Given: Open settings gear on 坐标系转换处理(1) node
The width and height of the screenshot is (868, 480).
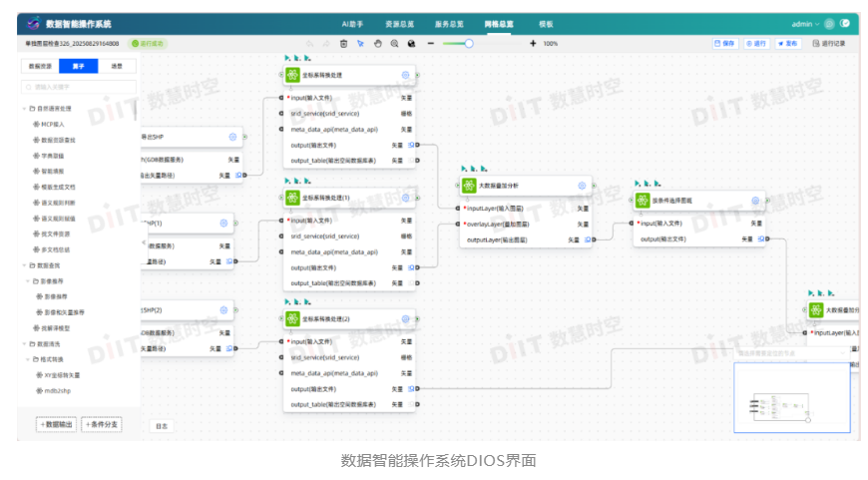Looking at the screenshot, I should coord(405,198).
